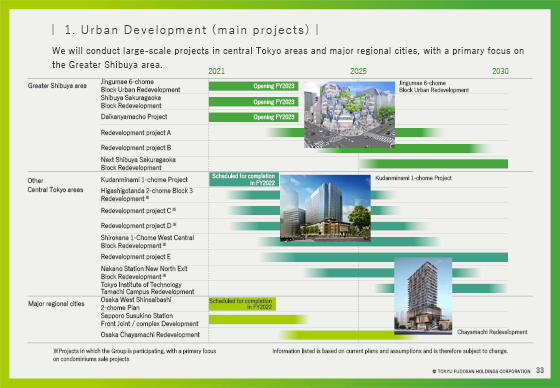Click the caption 'Chayamachi Redevelopment'

492,332
